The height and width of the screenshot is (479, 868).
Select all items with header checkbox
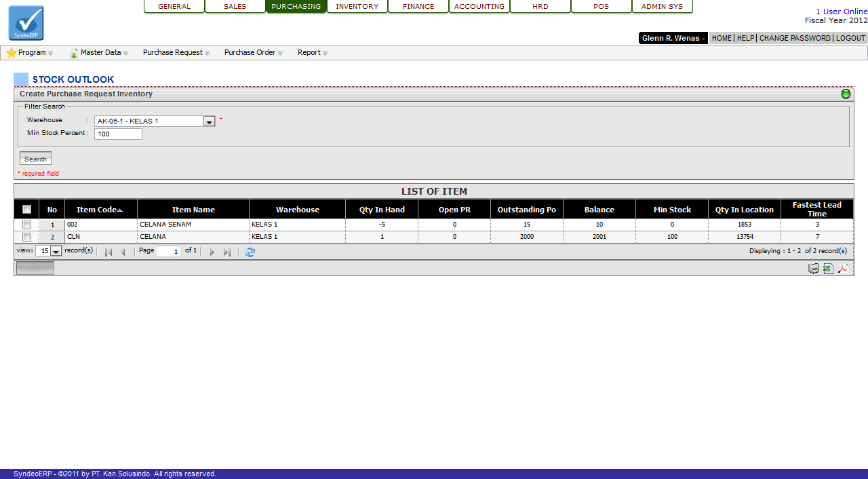point(26,210)
